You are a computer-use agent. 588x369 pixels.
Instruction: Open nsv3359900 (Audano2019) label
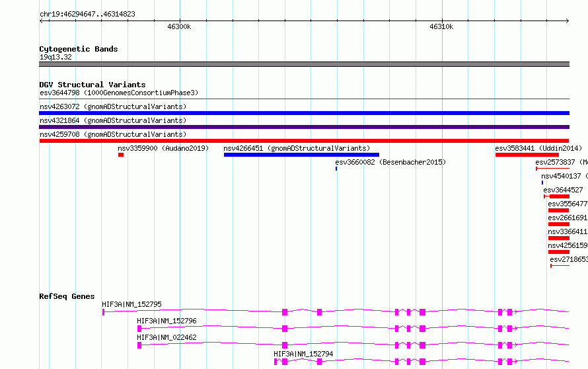(163, 148)
